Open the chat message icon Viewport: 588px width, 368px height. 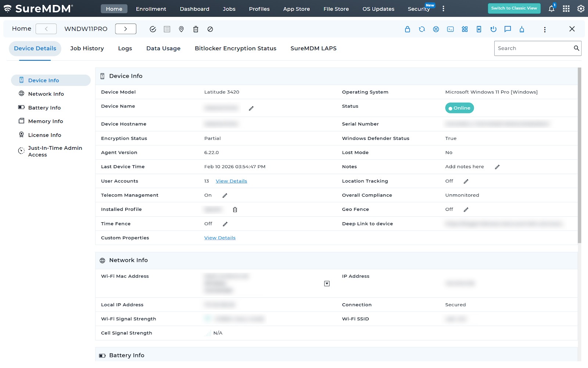point(508,29)
